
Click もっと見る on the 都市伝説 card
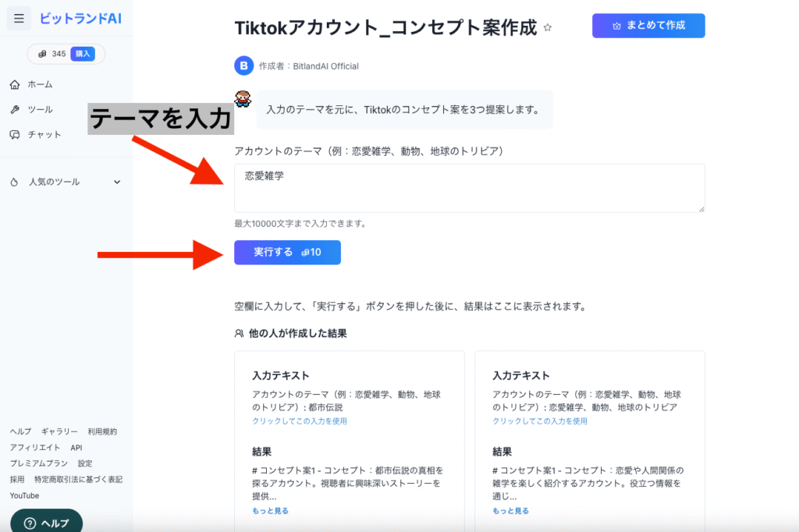pyautogui.click(x=270, y=511)
